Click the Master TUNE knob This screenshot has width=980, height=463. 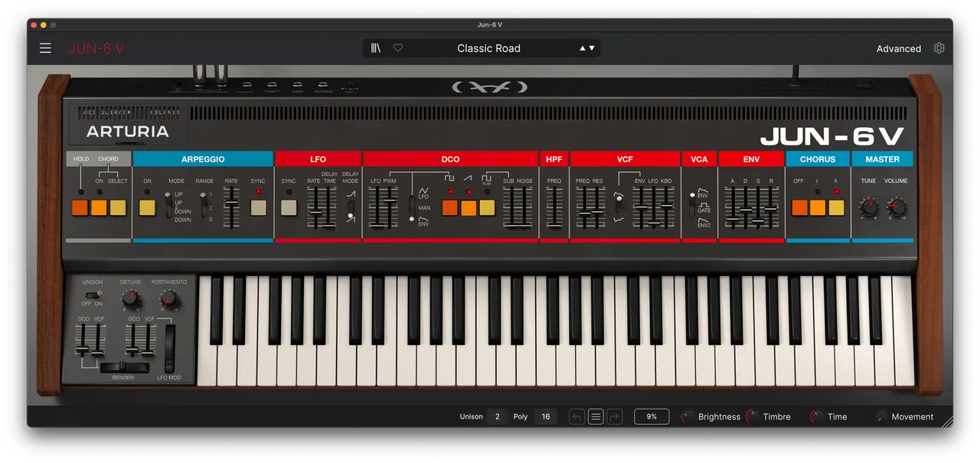[869, 207]
